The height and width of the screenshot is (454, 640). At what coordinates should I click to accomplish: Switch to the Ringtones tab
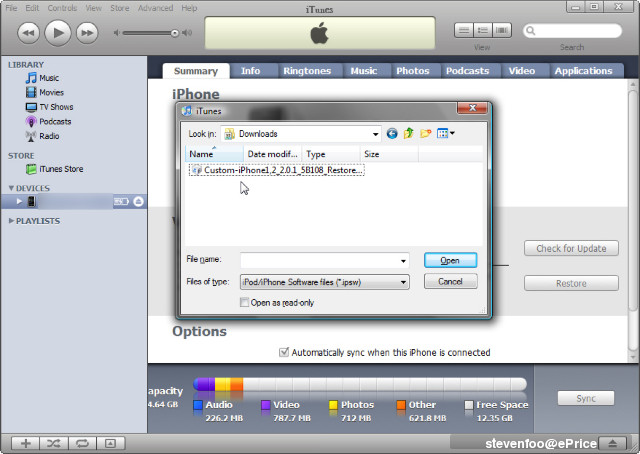point(307,71)
